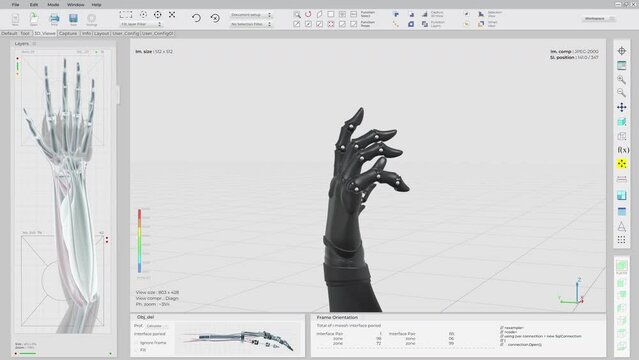Click the red circular refresh icon
Screen dimensions: 639x360
click(x=308, y=14)
